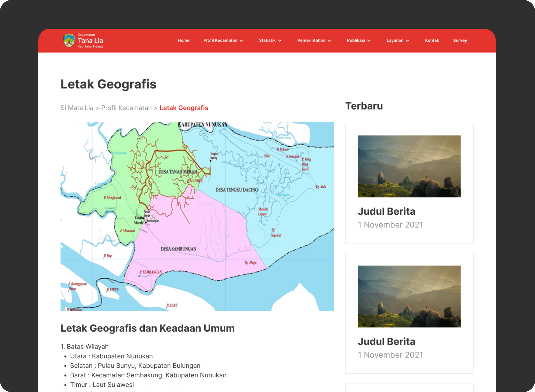Click DESA SAMBUNGAN label on map
The height and width of the screenshot is (392, 535).
(178, 249)
